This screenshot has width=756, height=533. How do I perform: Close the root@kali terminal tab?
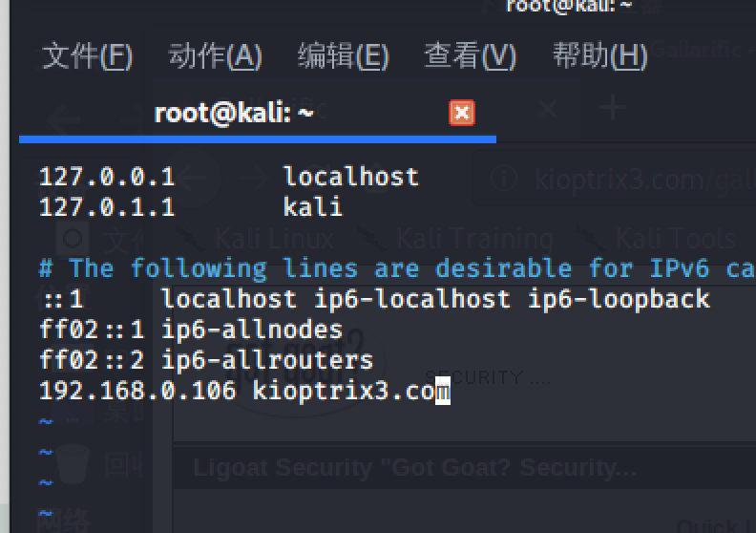coord(462,113)
